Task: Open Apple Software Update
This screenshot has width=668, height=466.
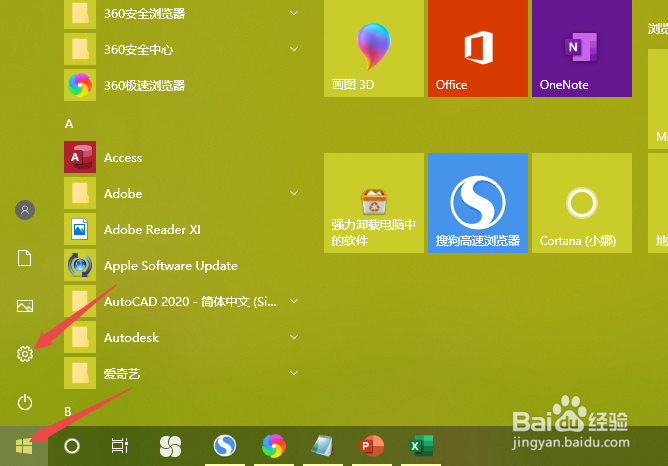Action: point(183,265)
